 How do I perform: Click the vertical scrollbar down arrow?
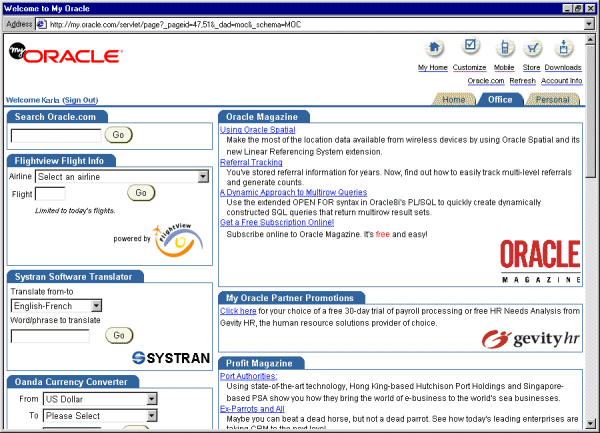pyautogui.click(x=590, y=424)
